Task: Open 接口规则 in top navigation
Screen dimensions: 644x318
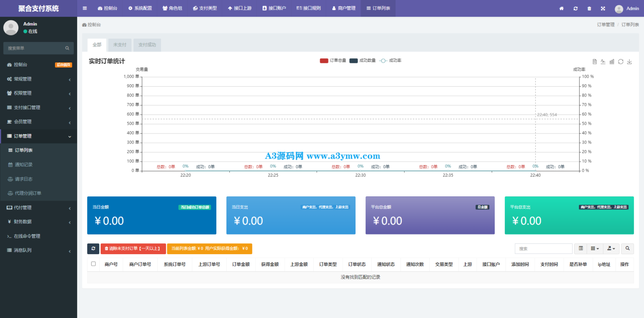Action: (309, 8)
